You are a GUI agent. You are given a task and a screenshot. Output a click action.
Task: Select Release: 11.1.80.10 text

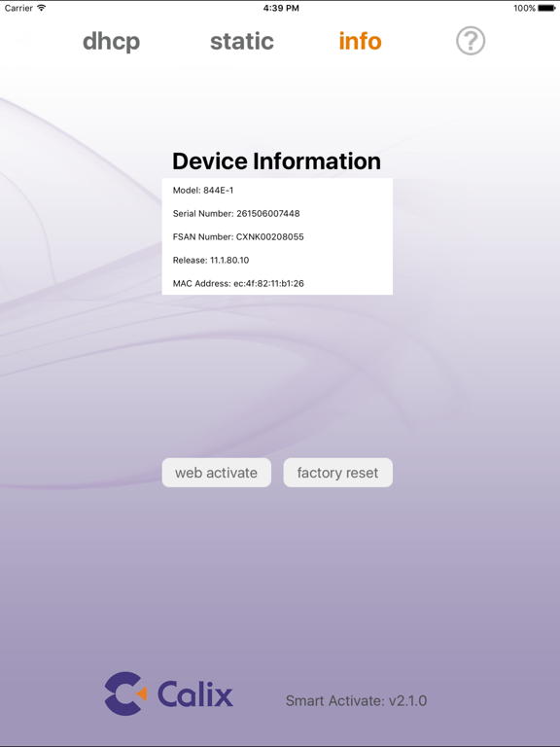pyautogui.click(x=210, y=260)
